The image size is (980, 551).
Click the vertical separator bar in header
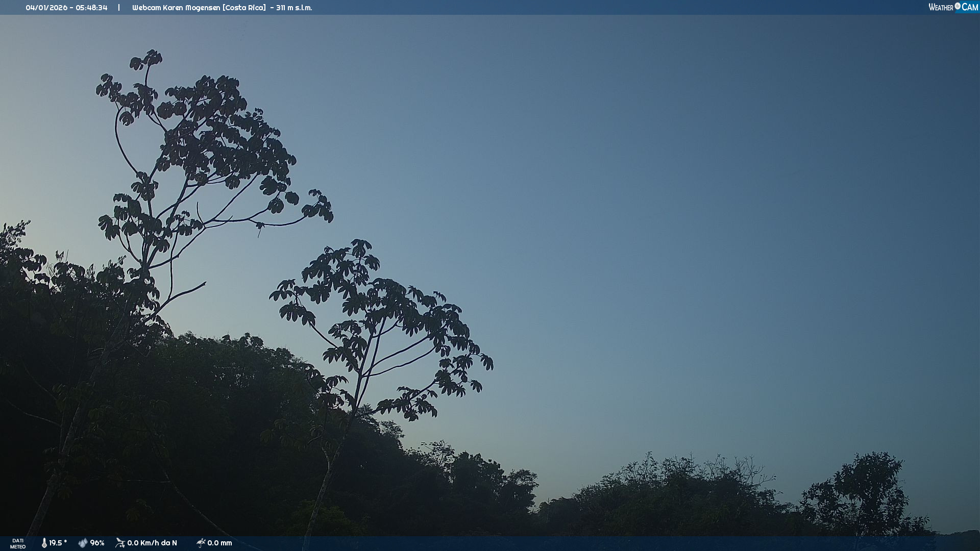pos(119,8)
